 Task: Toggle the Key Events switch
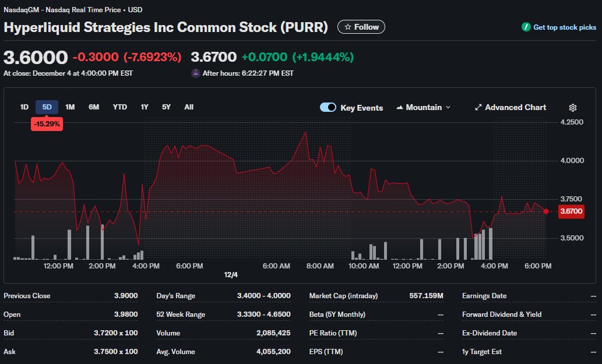pos(328,108)
